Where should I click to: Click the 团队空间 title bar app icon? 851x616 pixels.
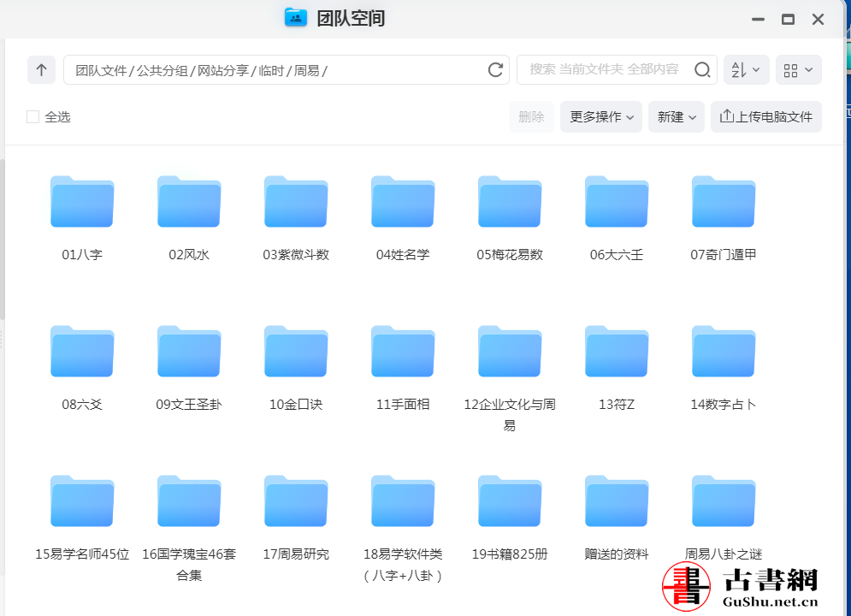click(296, 18)
